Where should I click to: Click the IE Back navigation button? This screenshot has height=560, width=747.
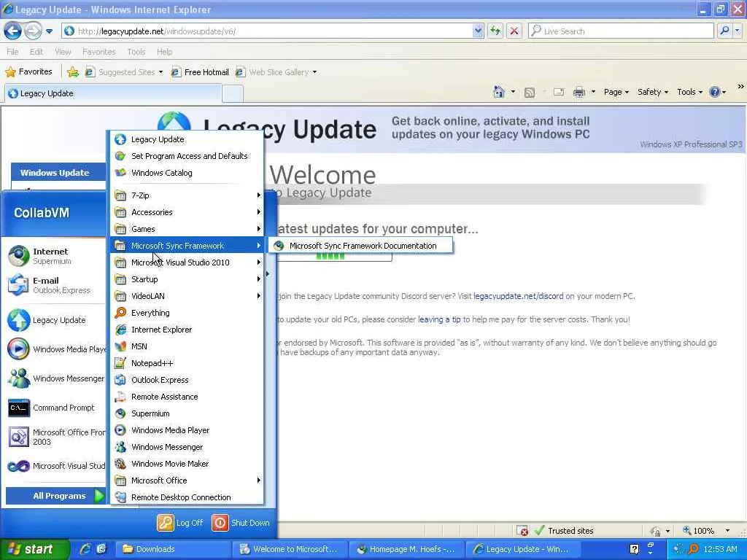click(13, 31)
